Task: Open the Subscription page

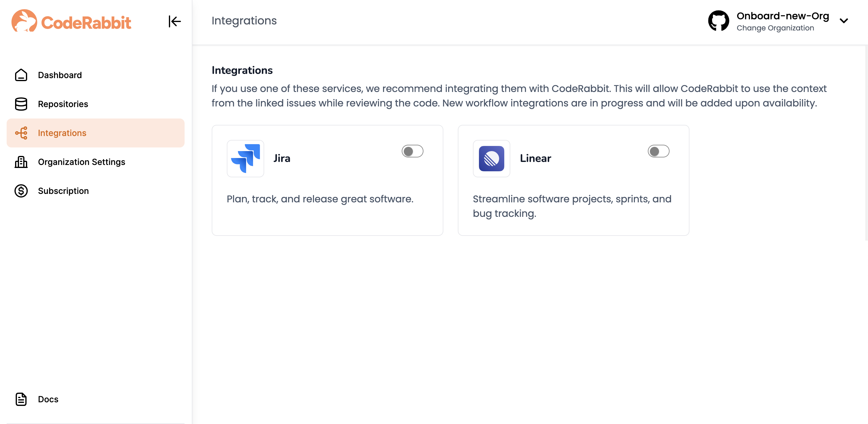Action: click(95, 191)
